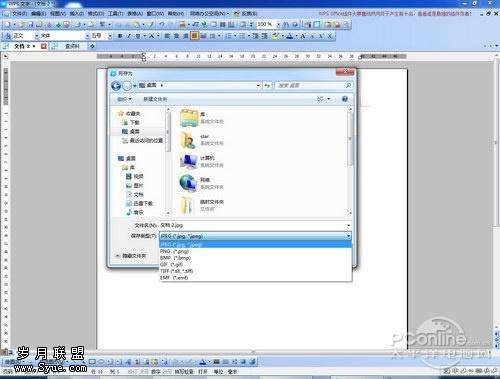Click the 新建文件夹 new folder button
The image size is (500, 379).
[155, 99]
